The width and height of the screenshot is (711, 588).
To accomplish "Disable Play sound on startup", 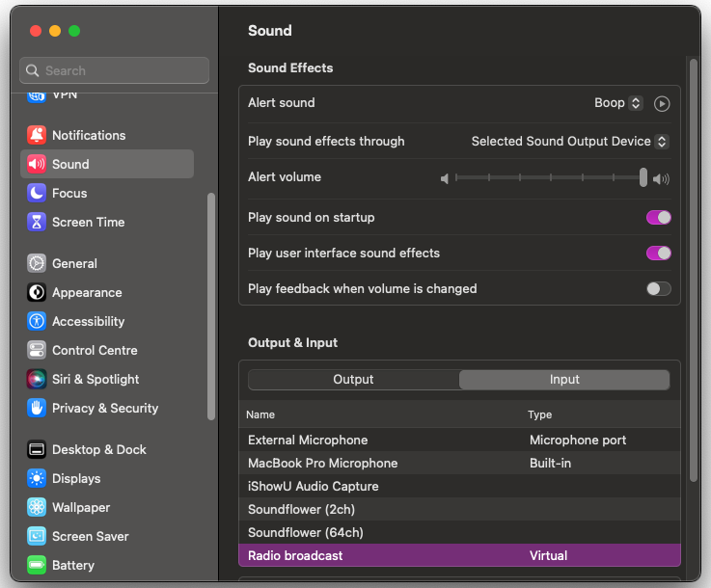I will tap(658, 218).
